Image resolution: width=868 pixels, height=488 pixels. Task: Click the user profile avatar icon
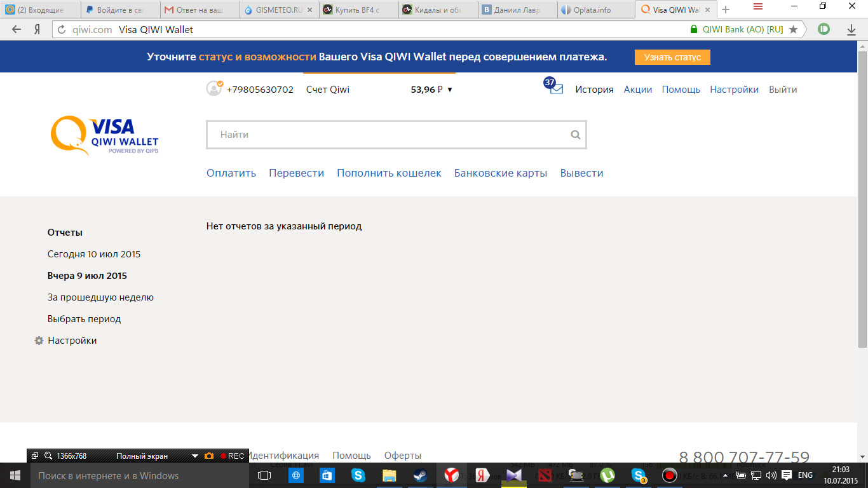click(x=214, y=88)
